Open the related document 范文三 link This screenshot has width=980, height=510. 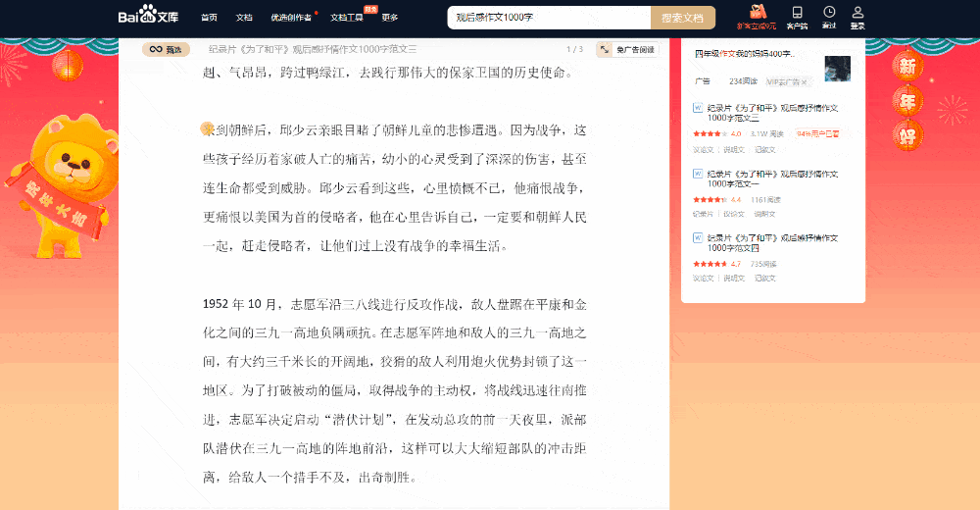[772, 113]
